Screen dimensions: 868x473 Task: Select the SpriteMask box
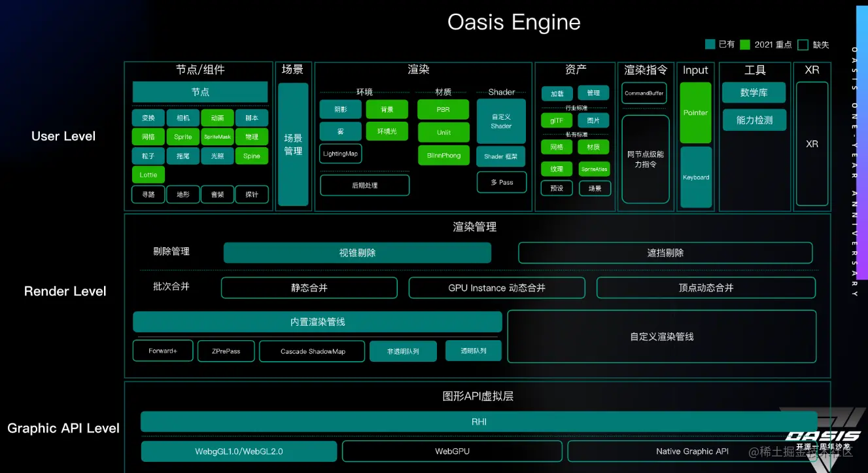[218, 137]
